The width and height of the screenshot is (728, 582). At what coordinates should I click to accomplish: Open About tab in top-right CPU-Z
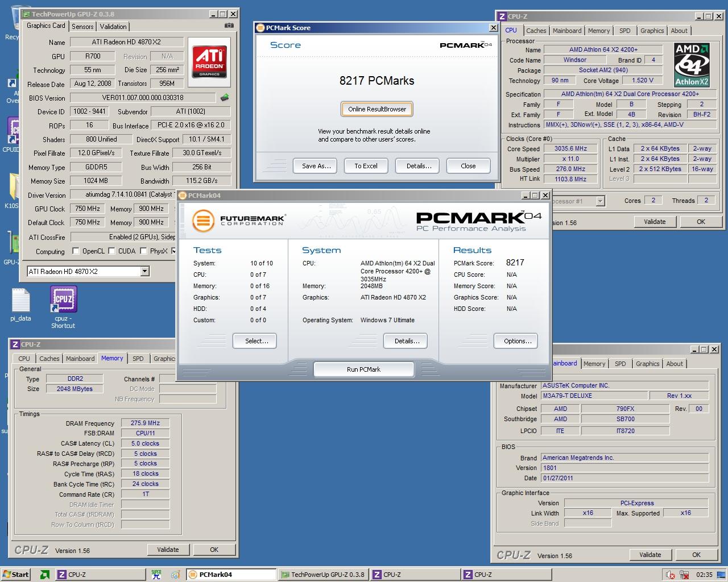pyautogui.click(x=679, y=31)
